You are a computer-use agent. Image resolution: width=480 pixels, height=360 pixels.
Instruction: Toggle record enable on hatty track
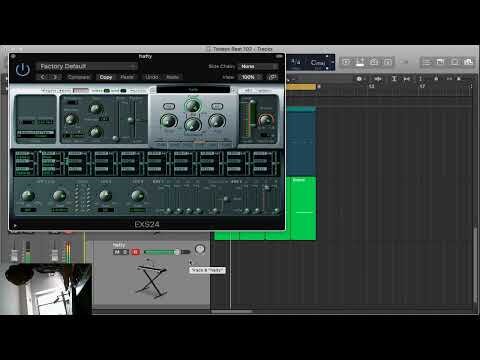(135, 252)
